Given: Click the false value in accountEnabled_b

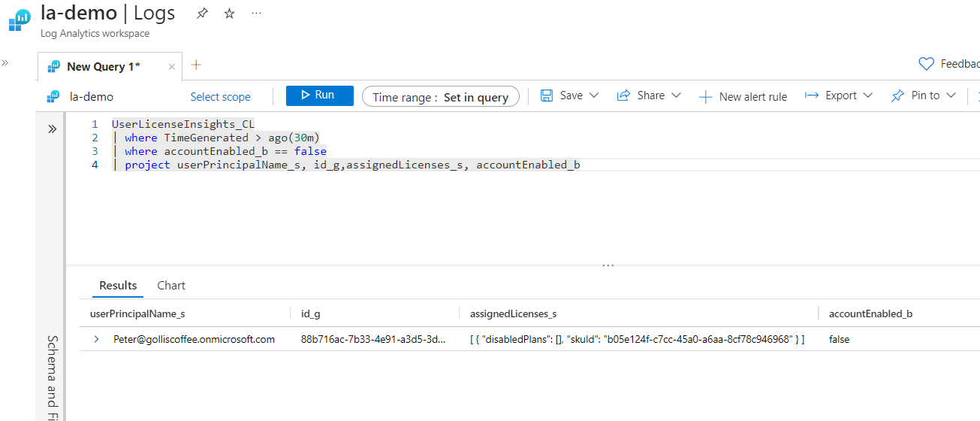Looking at the screenshot, I should (839, 339).
